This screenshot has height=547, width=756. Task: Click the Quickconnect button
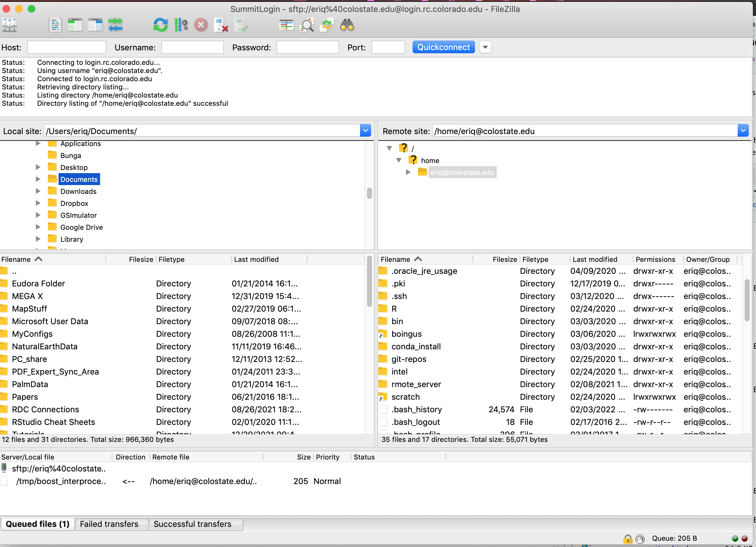[x=443, y=47]
